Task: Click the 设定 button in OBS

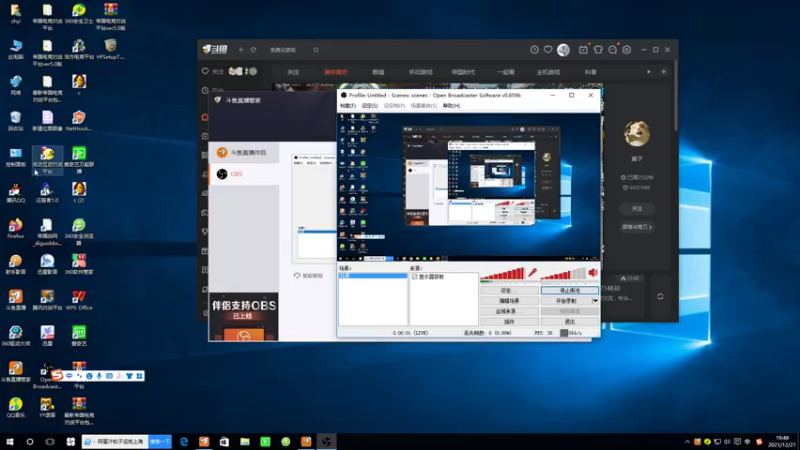Action: [x=509, y=290]
